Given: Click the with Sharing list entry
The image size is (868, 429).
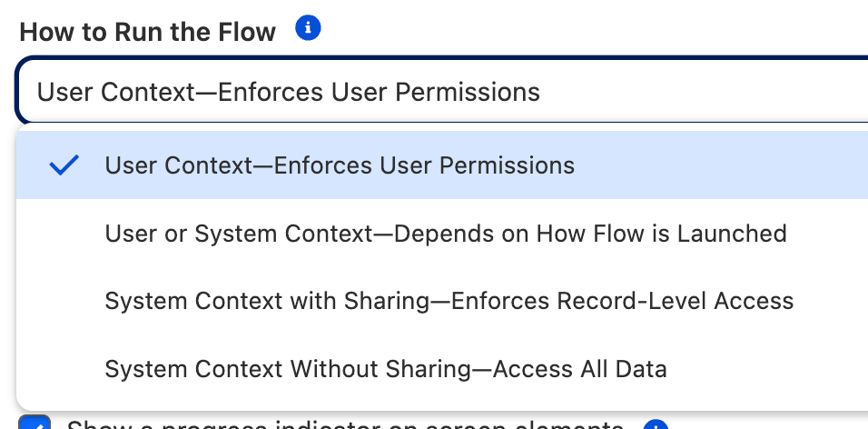Looking at the screenshot, I should (442, 301).
